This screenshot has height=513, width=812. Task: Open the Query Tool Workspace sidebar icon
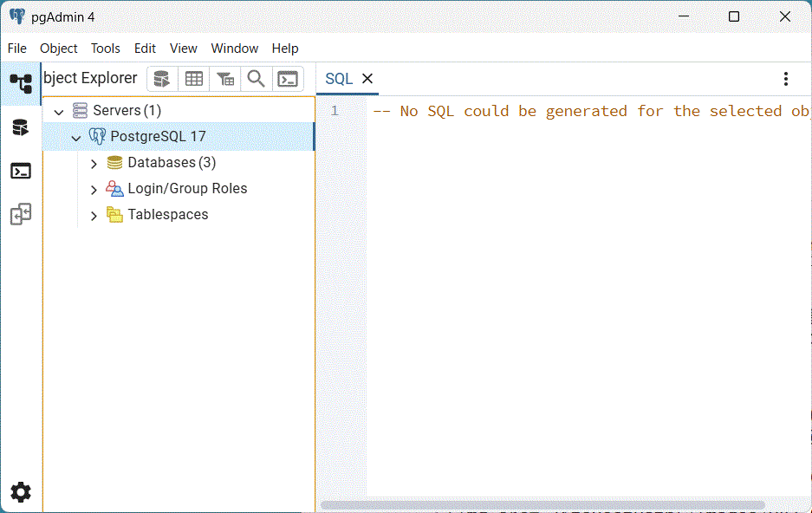(21, 128)
